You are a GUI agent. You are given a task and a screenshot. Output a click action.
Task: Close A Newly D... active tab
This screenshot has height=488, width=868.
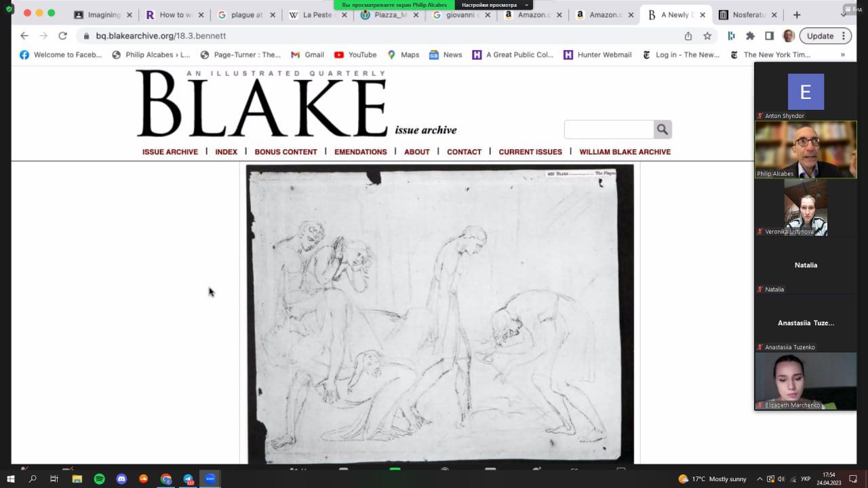pyautogui.click(x=703, y=15)
